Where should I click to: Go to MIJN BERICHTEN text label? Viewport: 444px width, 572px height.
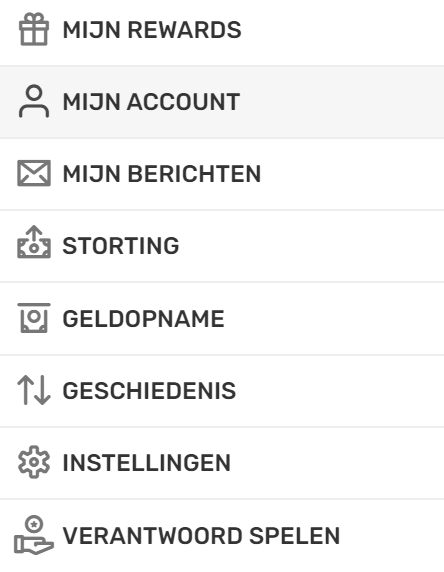[x=162, y=174]
